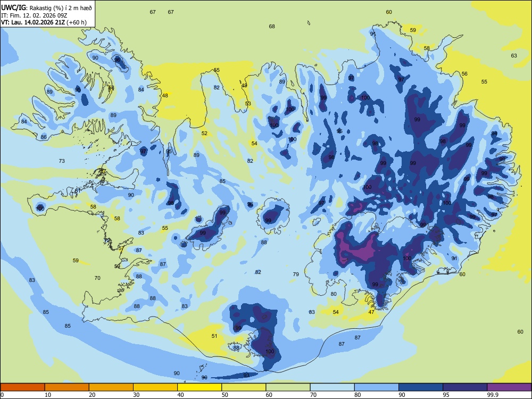
Task: Select the 30–40 amber legend swatch
Action: (155, 387)
